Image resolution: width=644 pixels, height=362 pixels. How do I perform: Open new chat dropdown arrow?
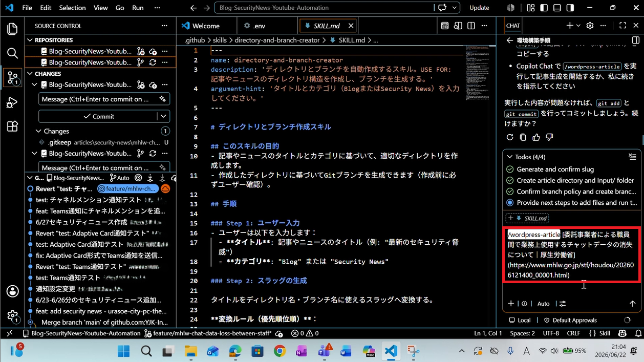tap(578, 26)
